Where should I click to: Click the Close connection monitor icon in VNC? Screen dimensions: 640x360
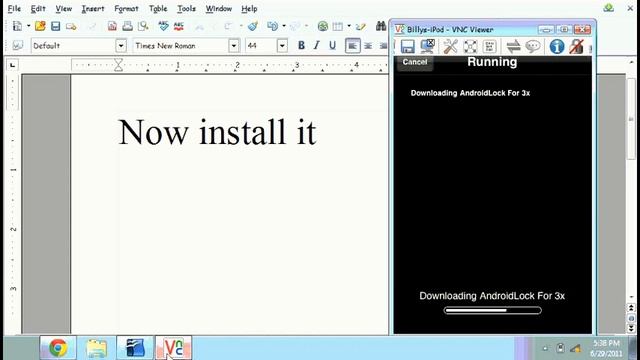click(427, 46)
